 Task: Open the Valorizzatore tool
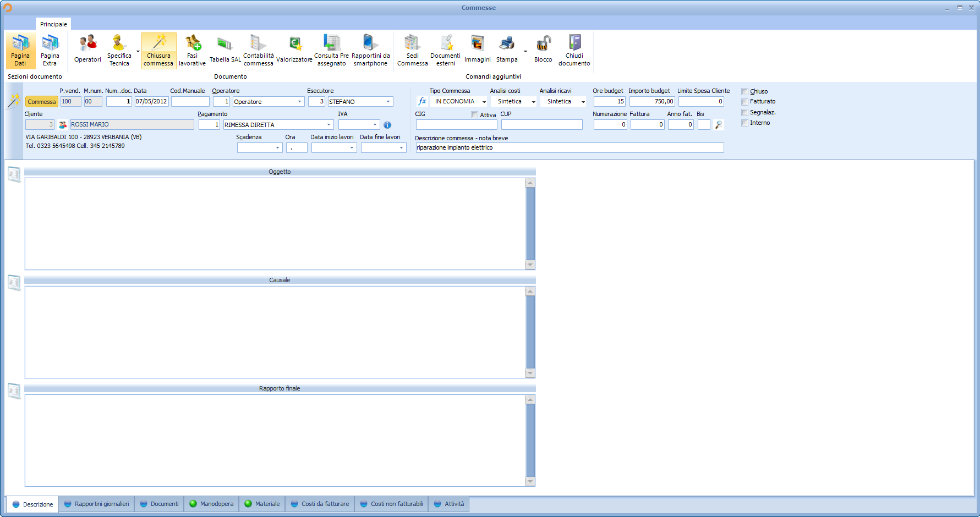click(x=295, y=50)
